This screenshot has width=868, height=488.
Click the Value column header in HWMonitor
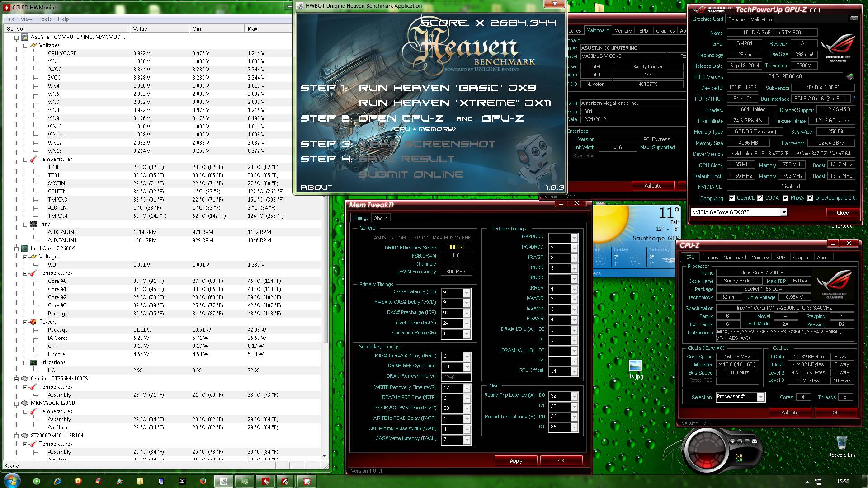(160, 28)
